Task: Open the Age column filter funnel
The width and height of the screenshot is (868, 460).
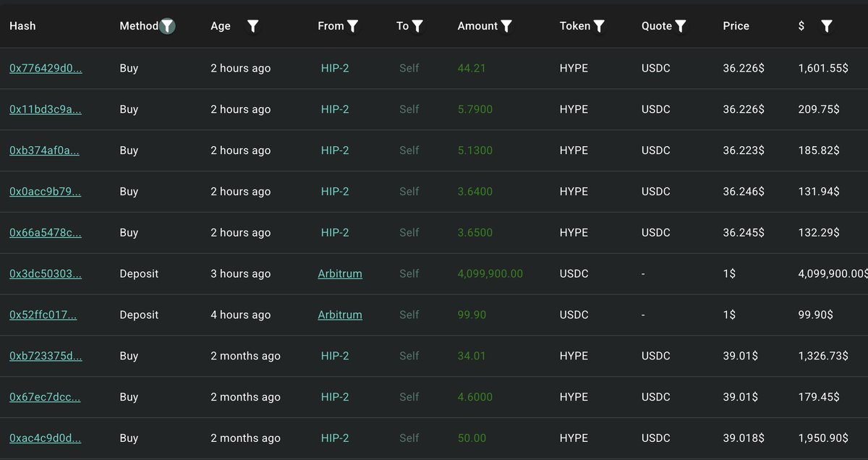Action: click(x=252, y=25)
